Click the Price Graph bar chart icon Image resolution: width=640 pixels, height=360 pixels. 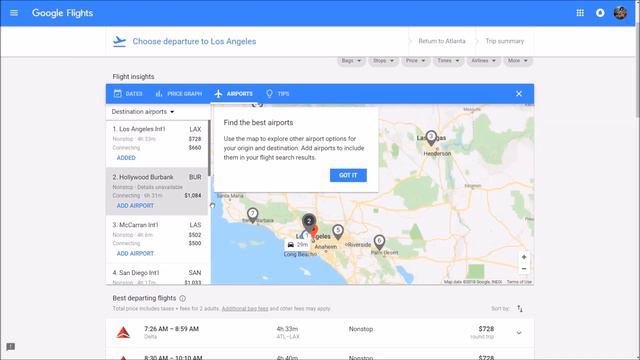point(159,93)
